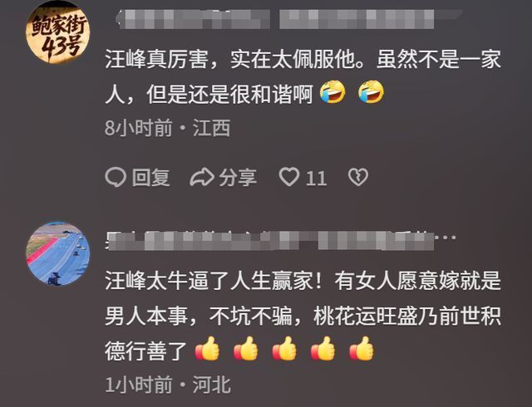Open the 鲍家街43号 avatar profile
The width and height of the screenshot is (532, 407).
pos(58,32)
